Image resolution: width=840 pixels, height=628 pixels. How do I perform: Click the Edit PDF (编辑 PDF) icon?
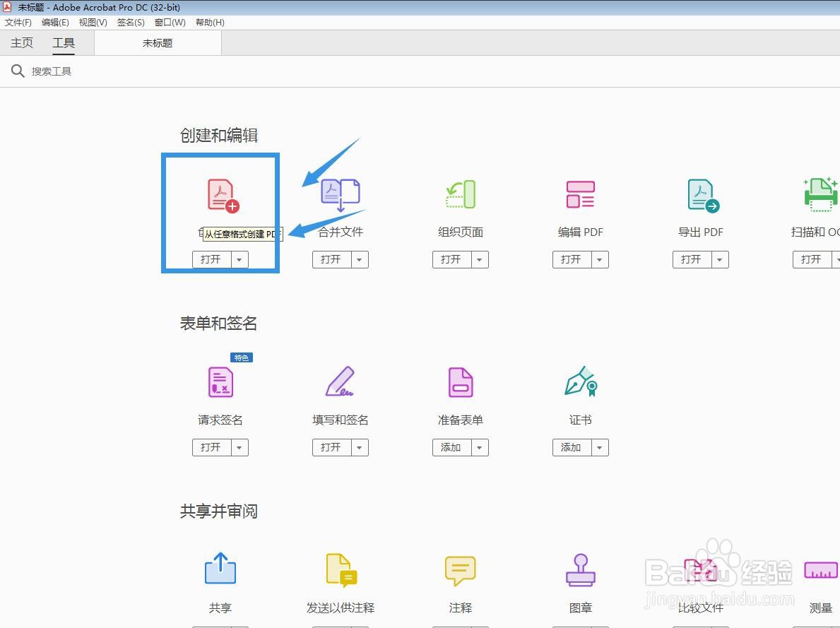(x=581, y=194)
